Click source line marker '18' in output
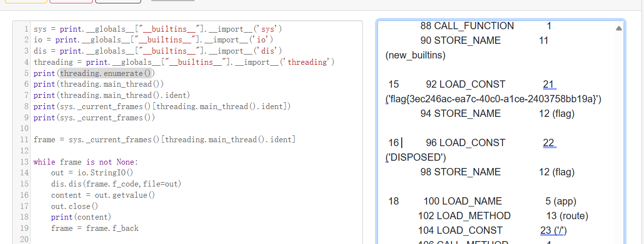 coord(394,201)
